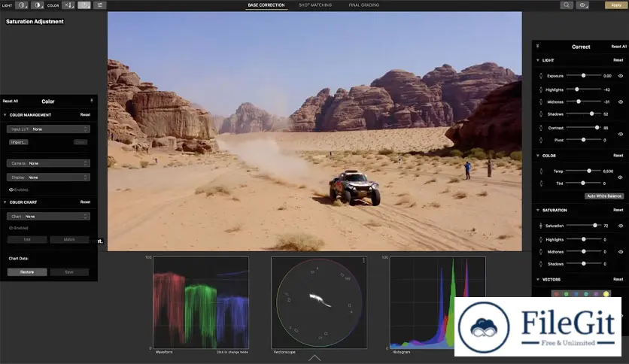The width and height of the screenshot is (629, 364).
Task: Open the Input LUT dropdown
Action: (48, 129)
